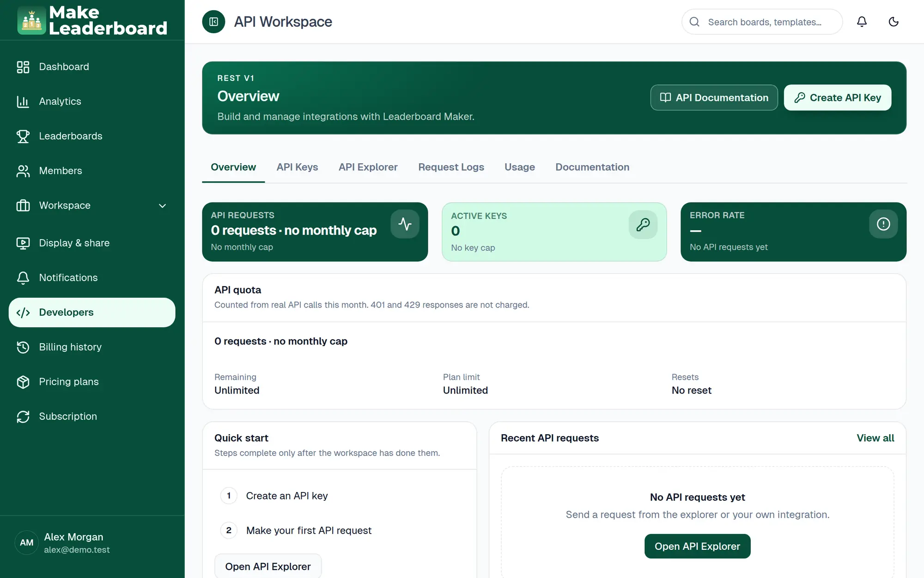Click the Billing history clock icon
The image size is (924, 578).
tap(23, 347)
